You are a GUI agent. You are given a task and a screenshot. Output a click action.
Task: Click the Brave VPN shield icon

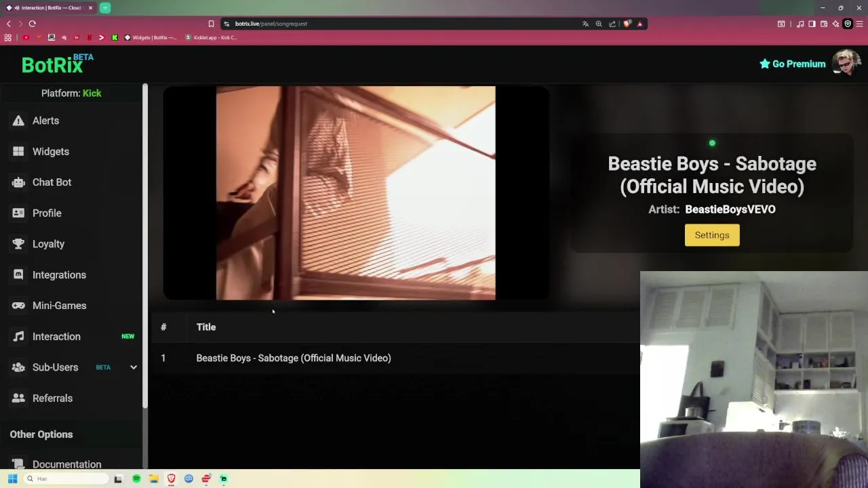pyautogui.click(x=848, y=24)
